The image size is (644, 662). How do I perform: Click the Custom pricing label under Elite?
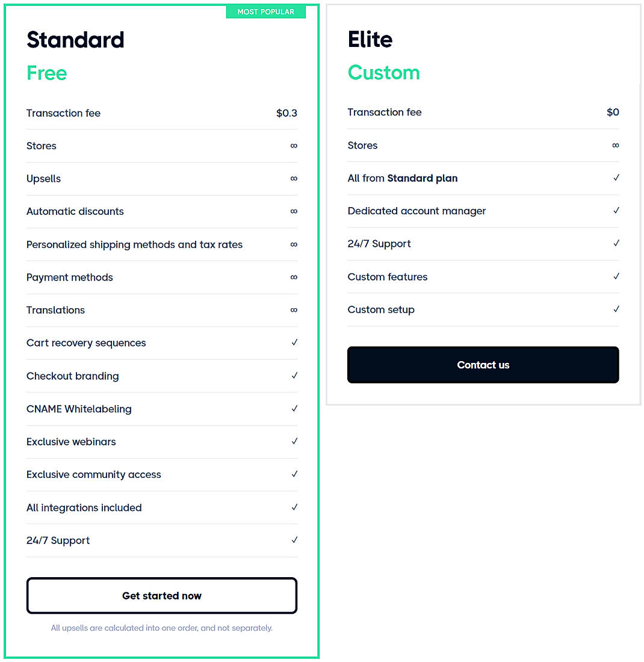383,72
